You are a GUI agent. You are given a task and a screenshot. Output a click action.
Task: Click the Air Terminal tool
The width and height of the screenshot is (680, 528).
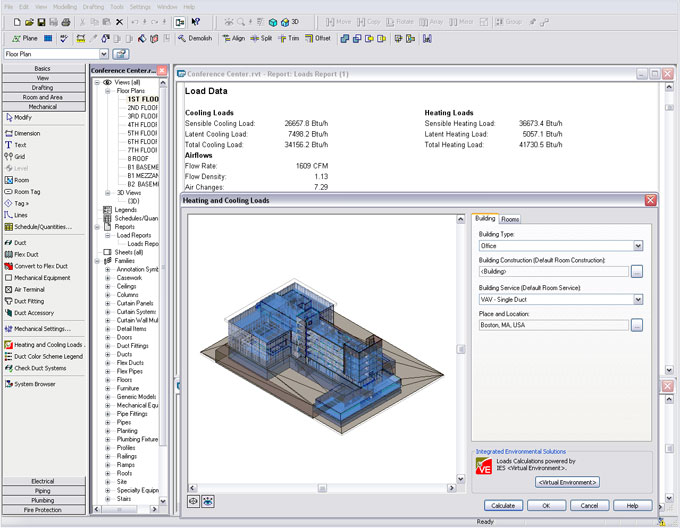(x=28, y=288)
